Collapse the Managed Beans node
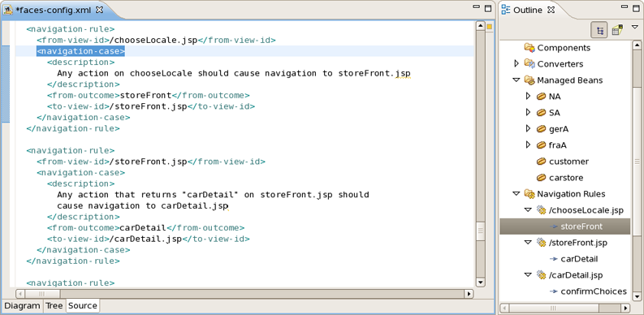The image size is (644, 315). click(516, 80)
